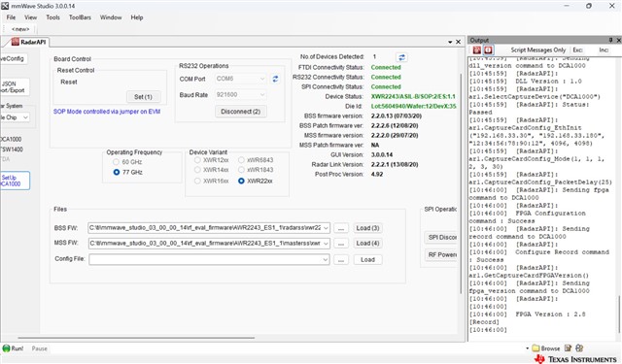
Task: Select the 60 GHz operating frequency
Action: [x=127, y=162]
